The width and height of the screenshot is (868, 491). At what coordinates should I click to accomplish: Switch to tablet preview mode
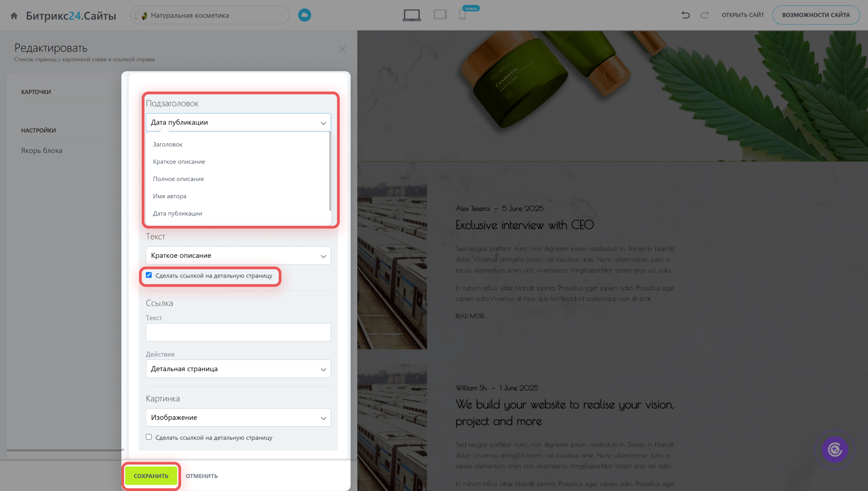click(x=440, y=14)
